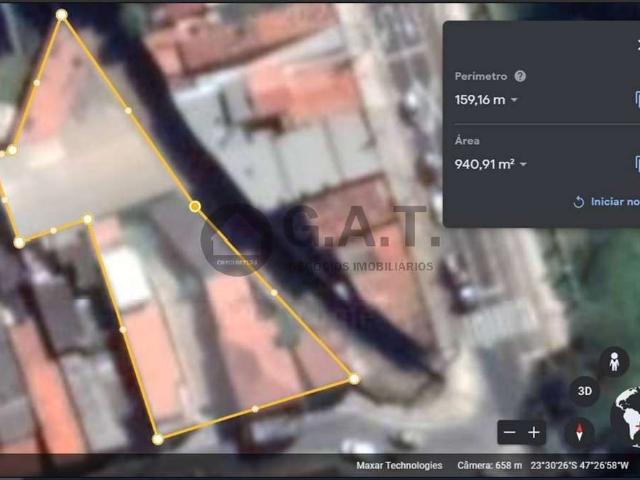
Task: Click the Perímetro help question mark icon
Action: point(520,76)
